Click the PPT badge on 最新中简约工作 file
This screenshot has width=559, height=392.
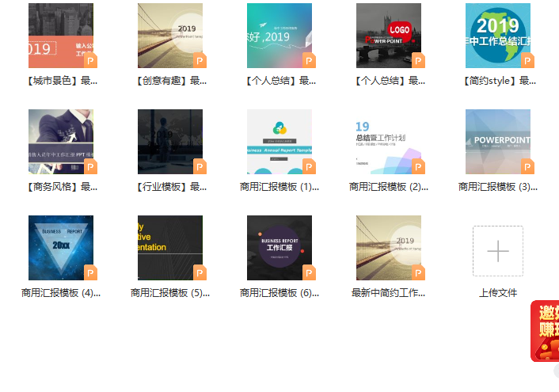[x=419, y=273]
